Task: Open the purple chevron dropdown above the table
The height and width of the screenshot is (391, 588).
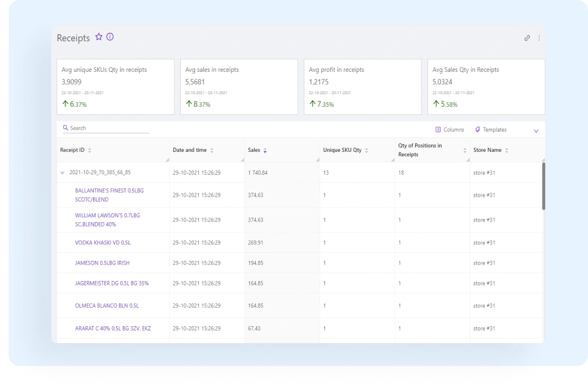Action: pos(536,130)
